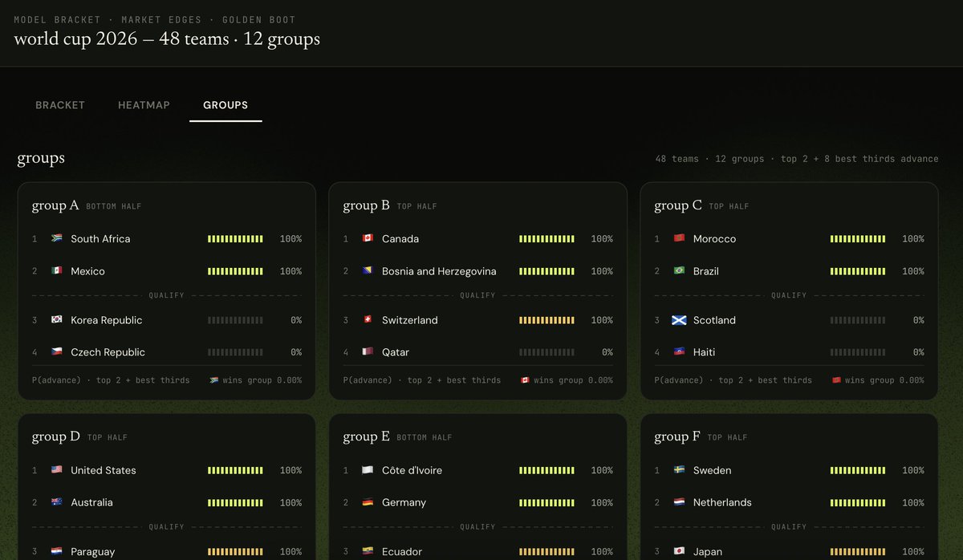
Task: Select the group D heading
Action: click(56, 436)
